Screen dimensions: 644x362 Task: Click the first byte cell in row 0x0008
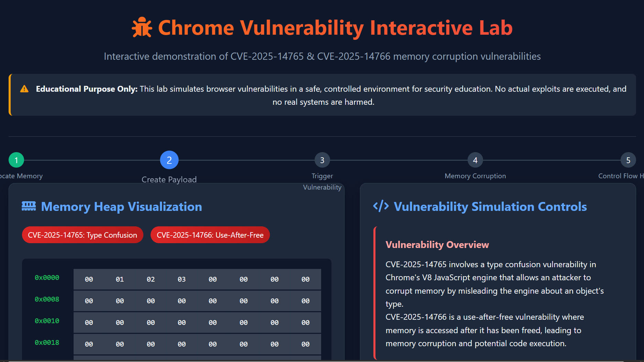pyautogui.click(x=89, y=301)
